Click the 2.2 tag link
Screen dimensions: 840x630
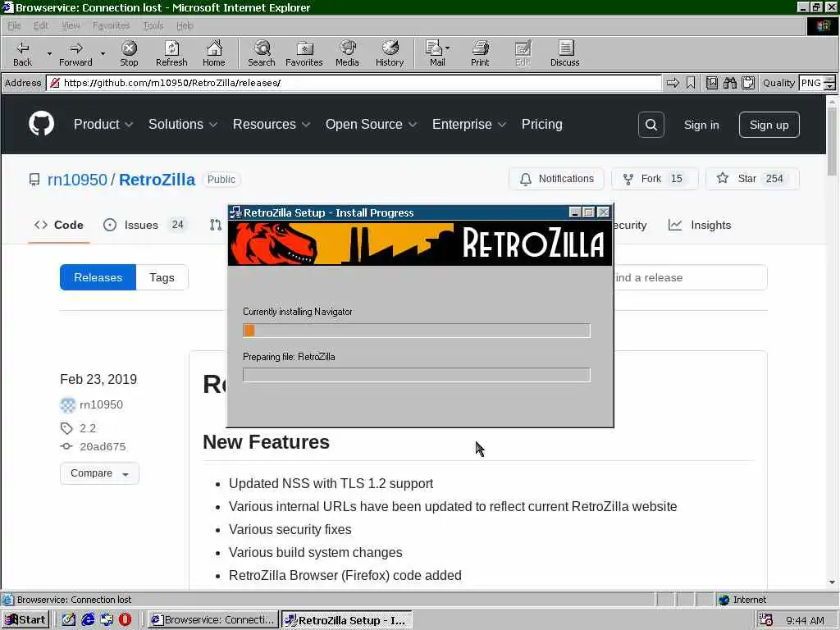click(x=87, y=428)
